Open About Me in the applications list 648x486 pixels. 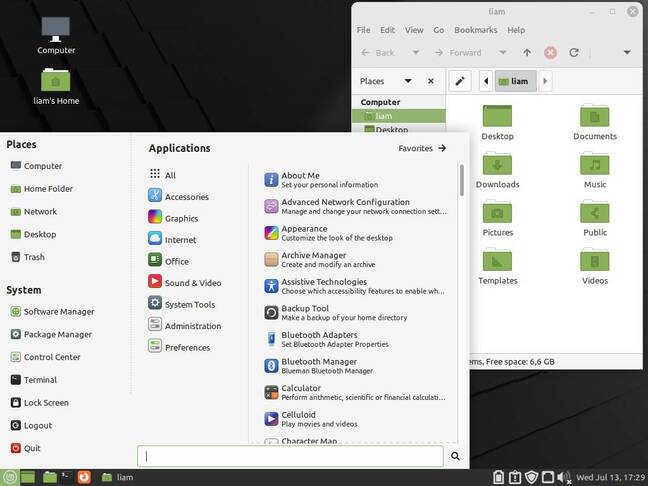click(x=355, y=180)
